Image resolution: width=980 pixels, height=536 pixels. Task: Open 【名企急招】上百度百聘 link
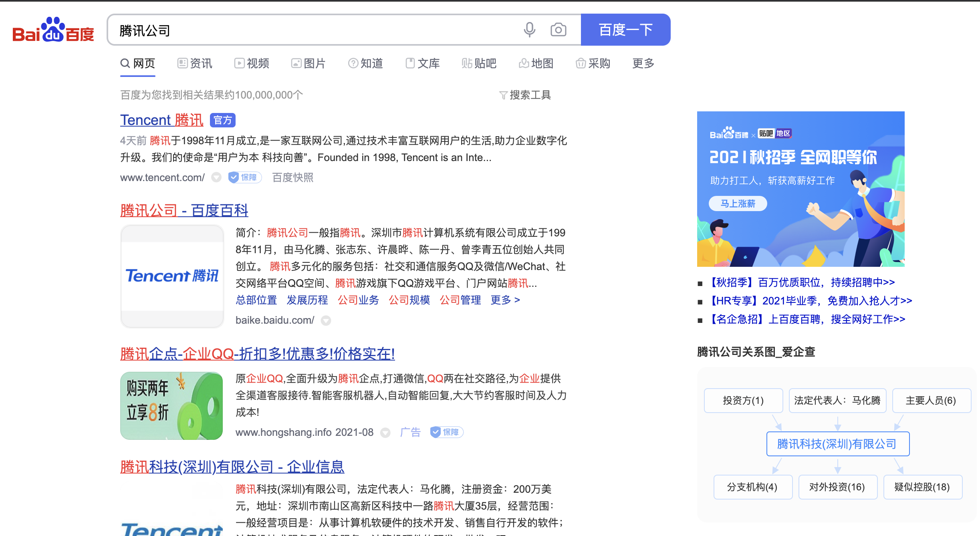(x=807, y=319)
